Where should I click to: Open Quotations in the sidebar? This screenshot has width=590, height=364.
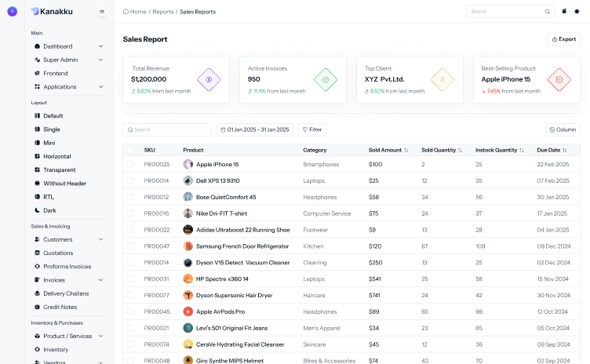click(59, 253)
